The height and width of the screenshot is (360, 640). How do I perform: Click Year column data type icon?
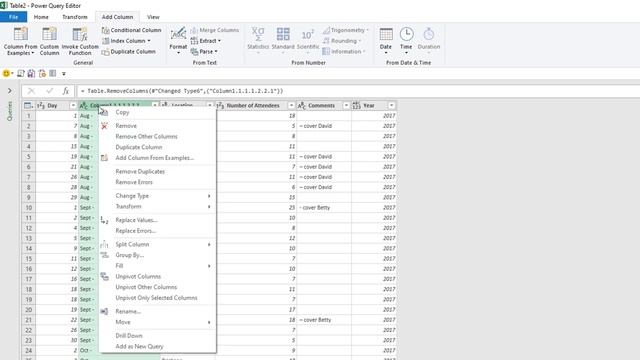(x=356, y=106)
